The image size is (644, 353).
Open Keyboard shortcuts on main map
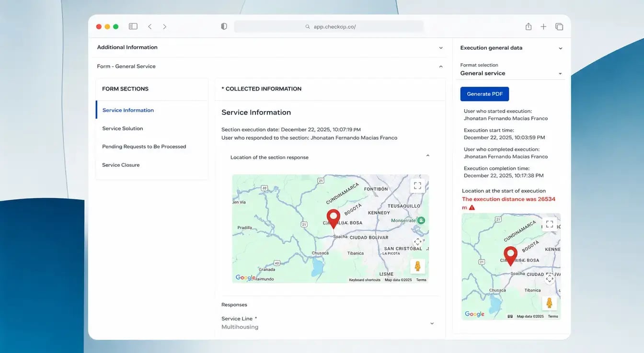pos(365,280)
